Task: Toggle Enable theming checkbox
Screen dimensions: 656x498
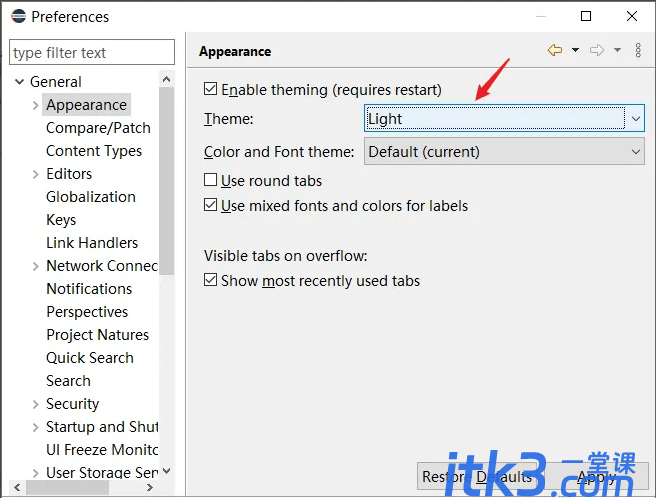Action: (x=210, y=89)
